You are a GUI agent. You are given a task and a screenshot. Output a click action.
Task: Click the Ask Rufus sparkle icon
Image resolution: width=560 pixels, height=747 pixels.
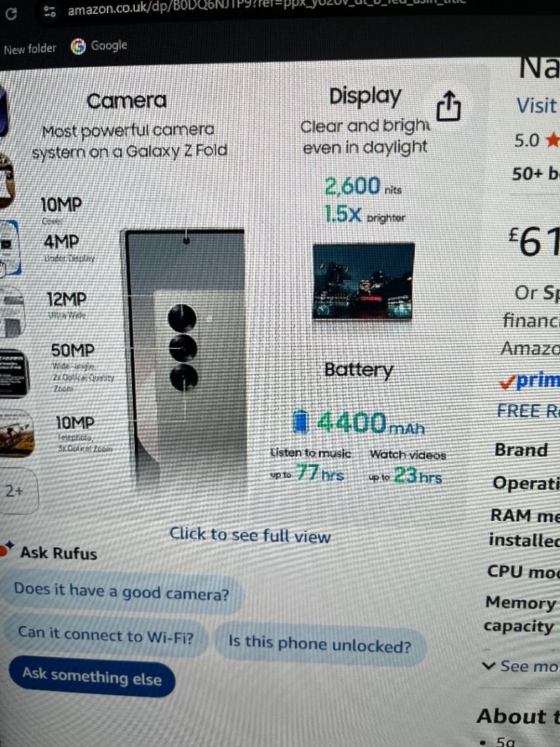(7, 549)
